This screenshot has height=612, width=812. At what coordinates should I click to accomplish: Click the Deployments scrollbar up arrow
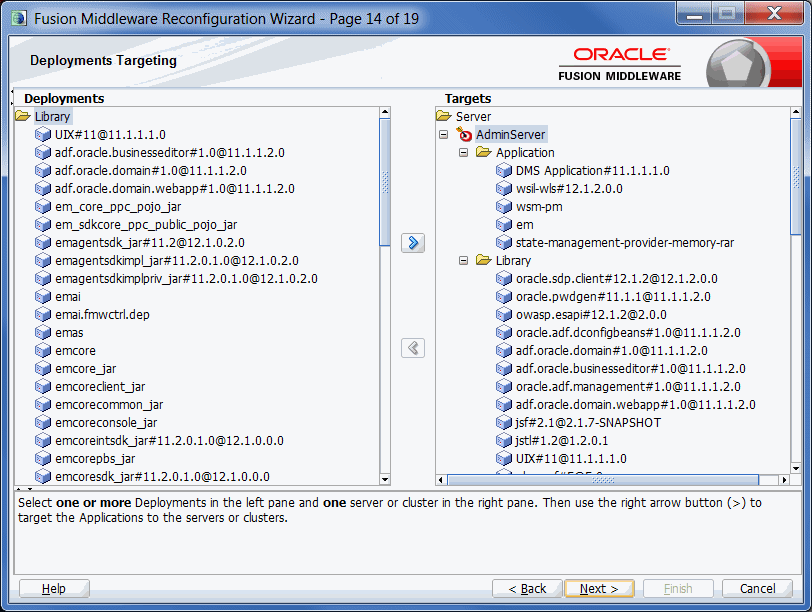click(x=385, y=112)
